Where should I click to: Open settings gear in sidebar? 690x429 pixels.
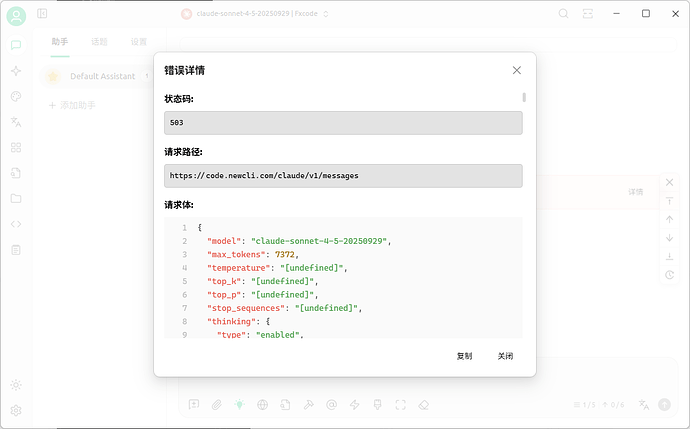tap(16, 411)
